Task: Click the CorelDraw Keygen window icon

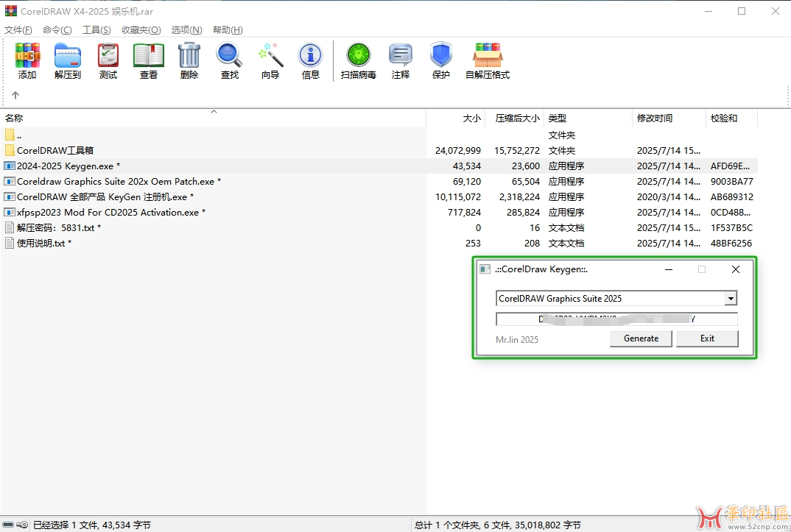Action: (x=485, y=269)
